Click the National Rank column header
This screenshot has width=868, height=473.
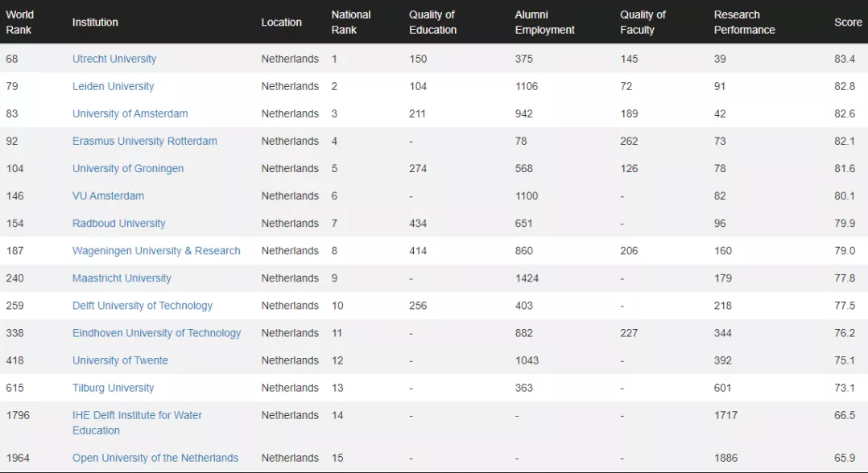pyautogui.click(x=351, y=23)
